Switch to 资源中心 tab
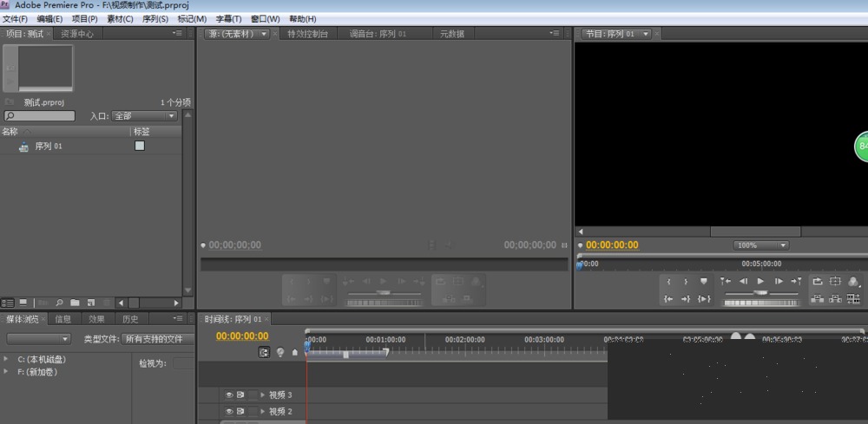The image size is (868, 424). [x=77, y=34]
